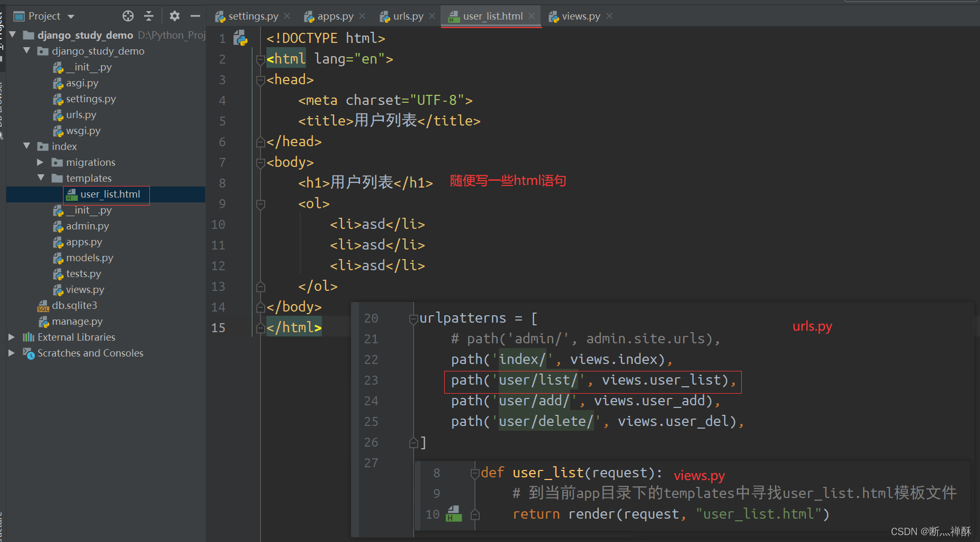Screen dimensions: 980x542
Task: Close the urls.py tab
Action: click(x=432, y=16)
